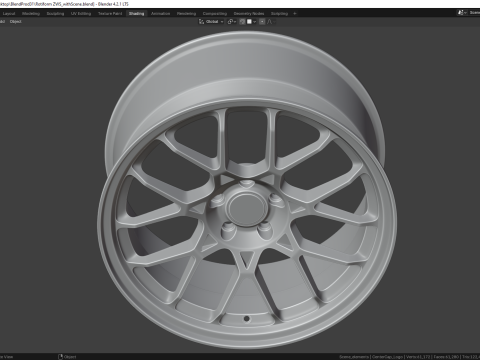Click the mouse Object hint in status bar

67,357
